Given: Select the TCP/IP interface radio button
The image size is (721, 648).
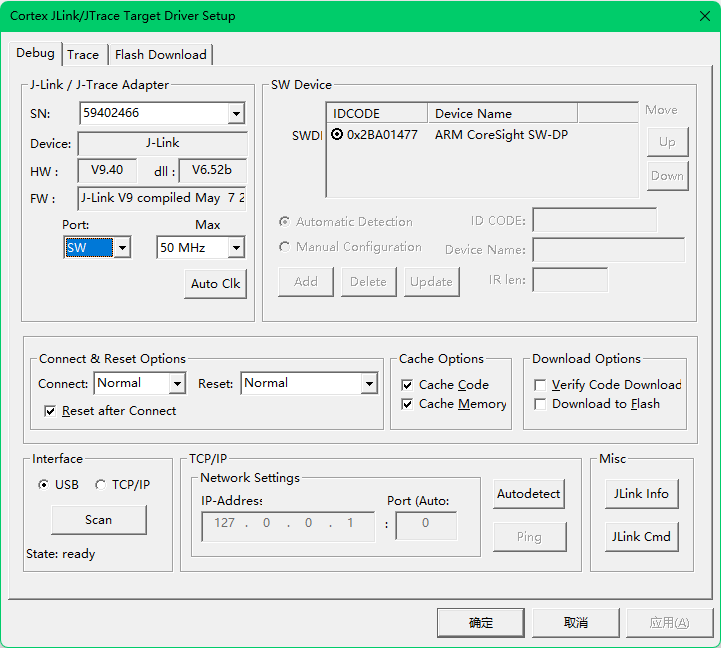Looking at the screenshot, I should pyautogui.click(x=100, y=485).
